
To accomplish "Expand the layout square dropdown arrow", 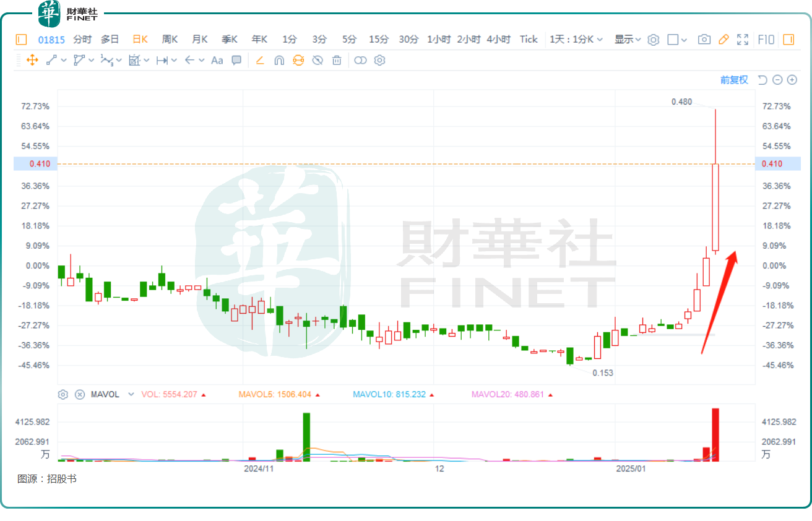I will (x=685, y=40).
